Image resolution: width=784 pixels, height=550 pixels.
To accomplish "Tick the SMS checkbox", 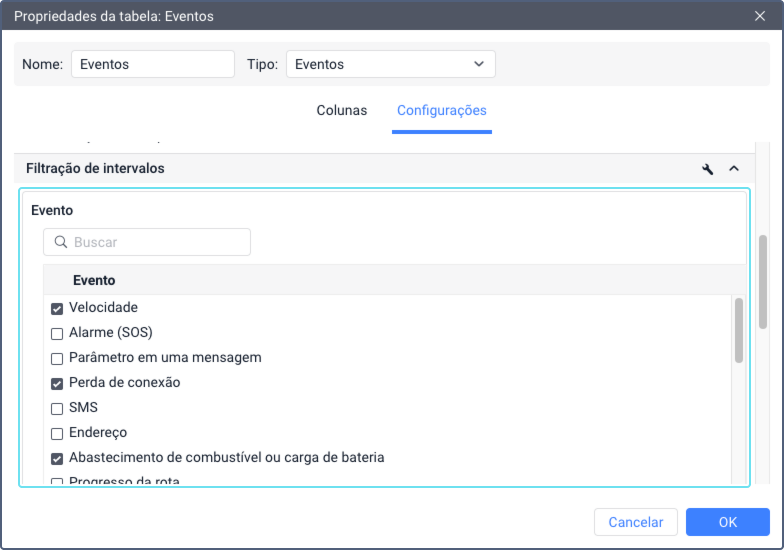I will pyautogui.click(x=57, y=408).
